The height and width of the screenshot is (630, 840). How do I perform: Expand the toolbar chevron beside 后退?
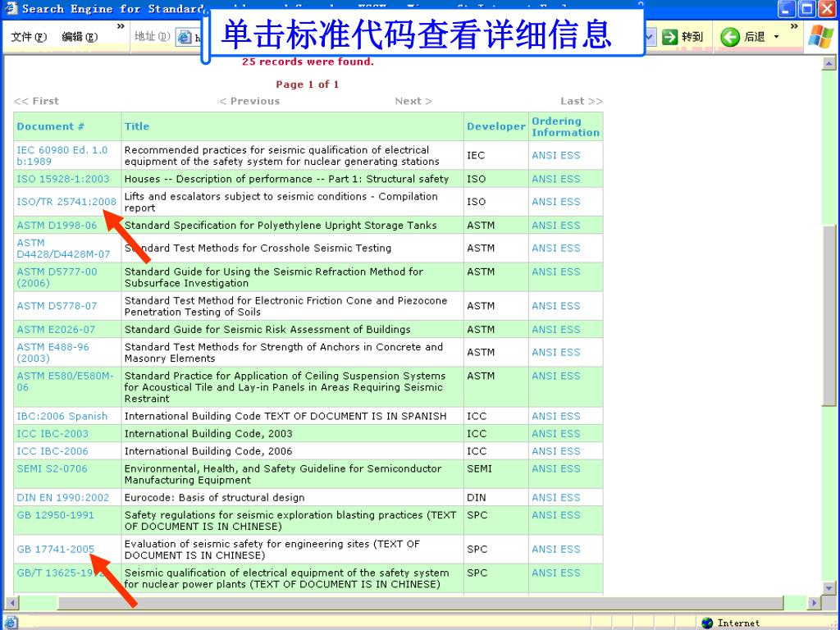[x=794, y=25]
